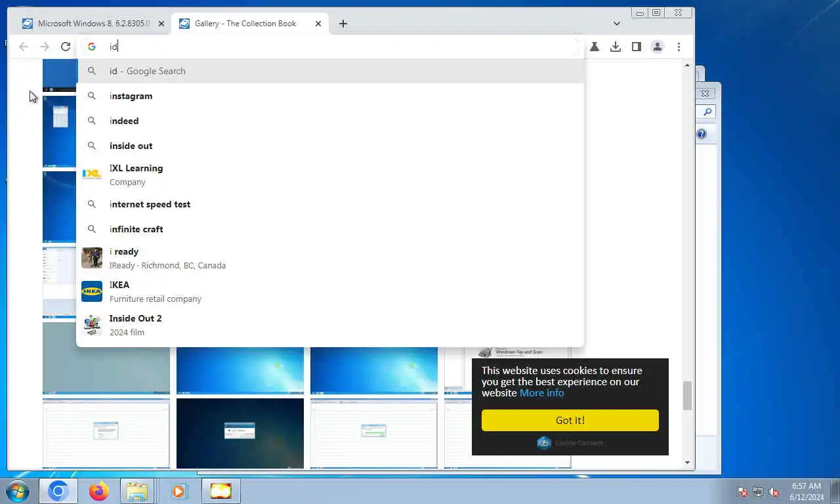The height and width of the screenshot is (504, 840).
Task: Expand the tab search chevron
Action: point(617,24)
